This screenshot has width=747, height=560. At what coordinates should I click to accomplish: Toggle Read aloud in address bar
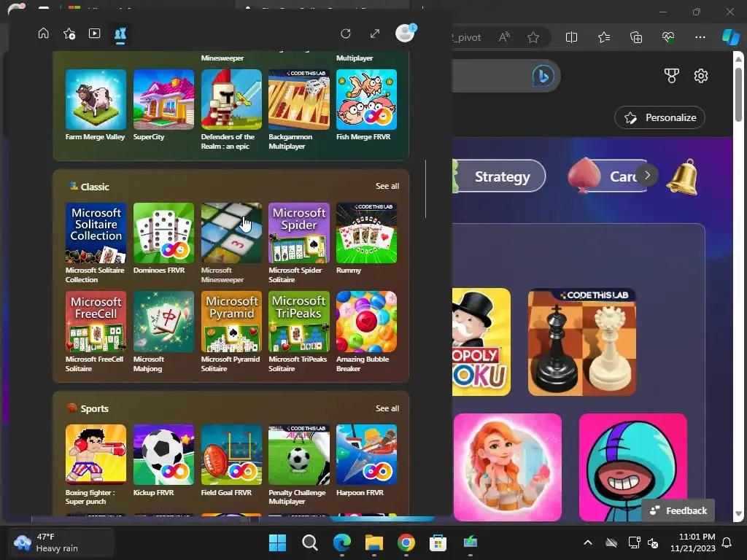point(504,37)
